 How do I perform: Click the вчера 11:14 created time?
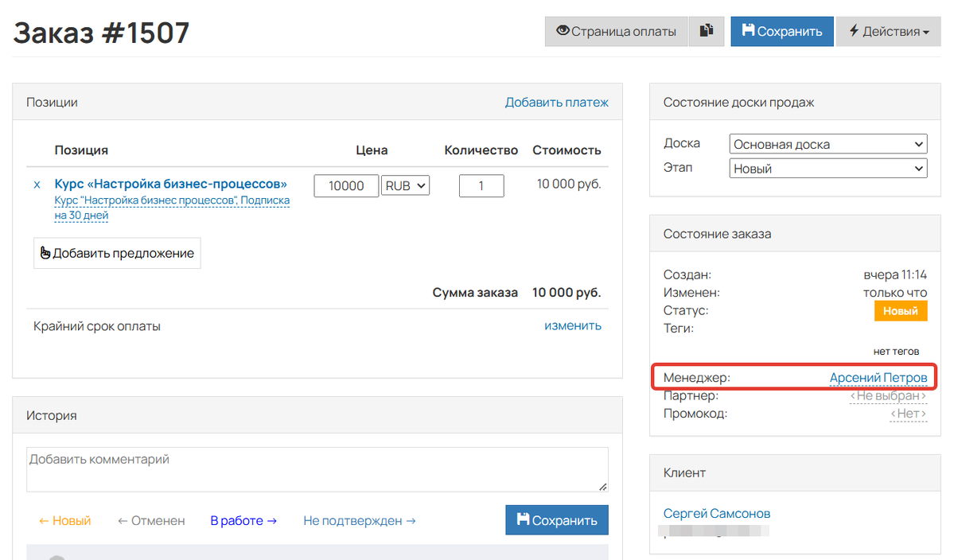[x=895, y=275]
